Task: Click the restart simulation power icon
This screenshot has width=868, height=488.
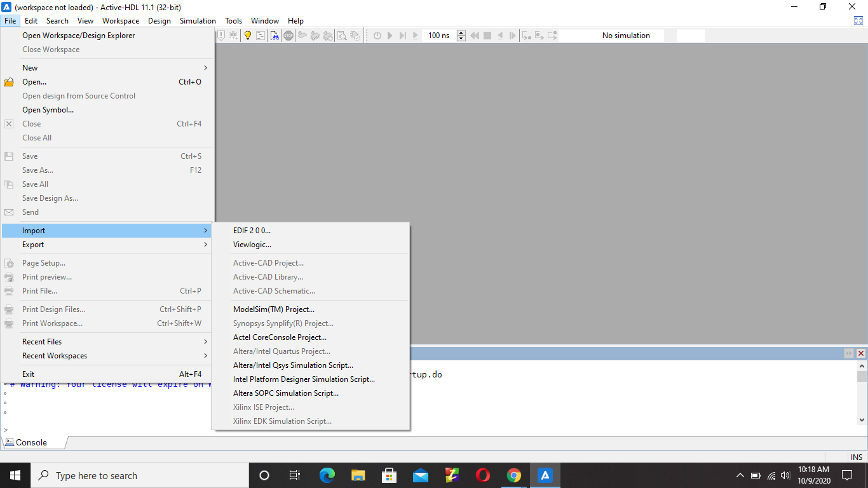Action: pyautogui.click(x=377, y=36)
